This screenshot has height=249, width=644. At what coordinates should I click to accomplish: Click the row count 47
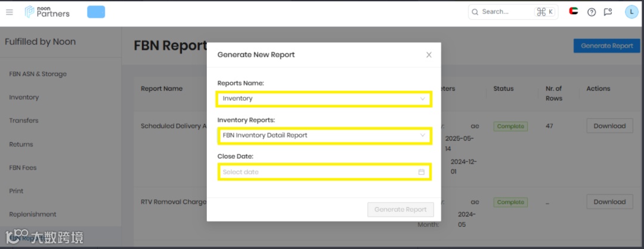pyautogui.click(x=549, y=126)
